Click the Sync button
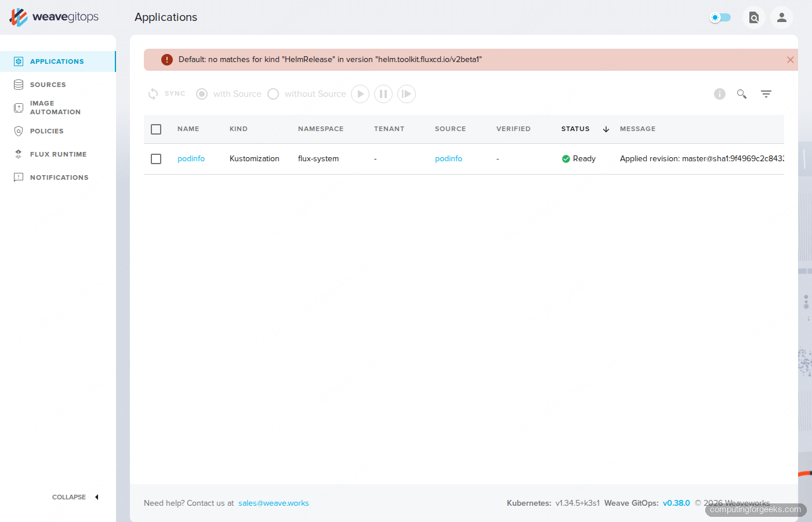 pyautogui.click(x=167, y=93)
